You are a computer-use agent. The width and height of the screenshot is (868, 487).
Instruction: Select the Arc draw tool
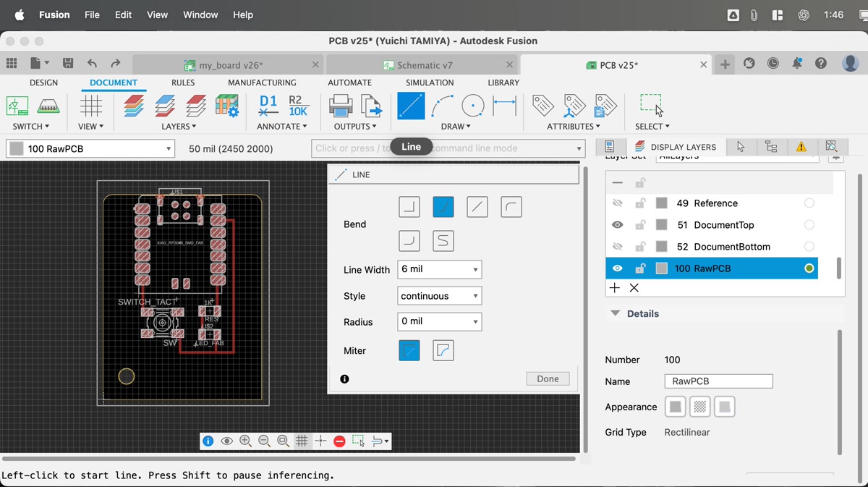[x=442, y=106]
